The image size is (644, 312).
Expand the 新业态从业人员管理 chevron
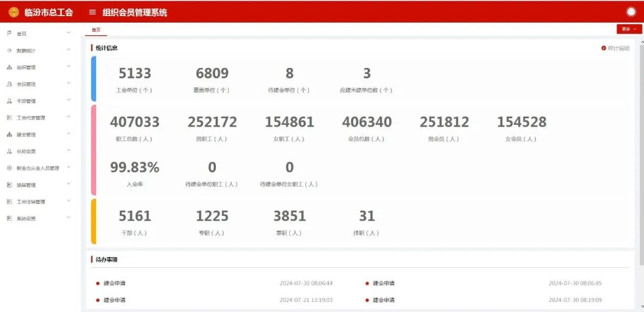click(69, 167)
